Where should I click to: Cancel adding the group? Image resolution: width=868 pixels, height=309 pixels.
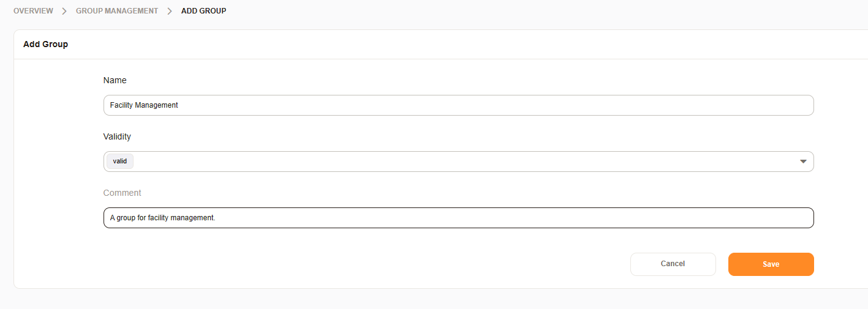pyautogui.click(x=673, y=264)
